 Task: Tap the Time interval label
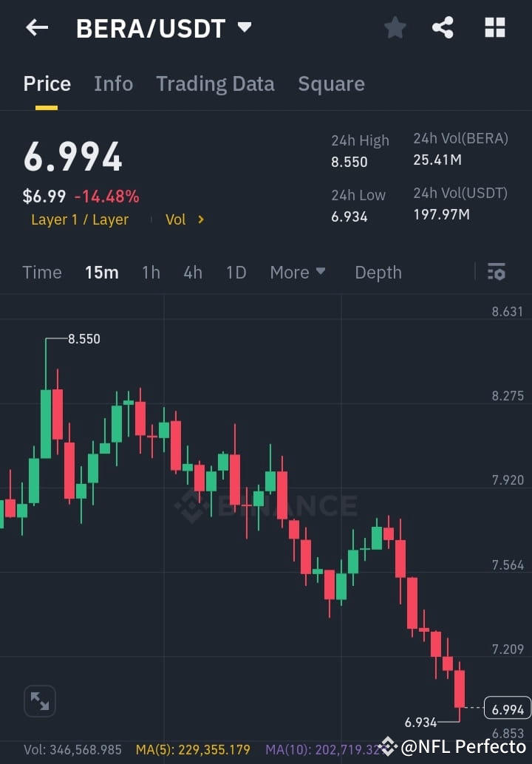coord(41,273)
